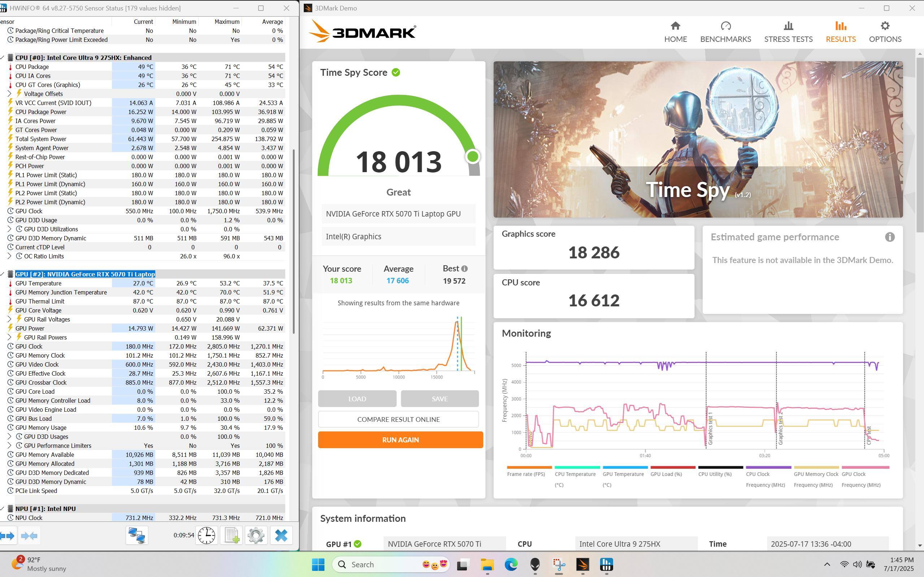The image size is (924, 577).
Task: Expand the OC Ratio Limits row
Action: [9, 257]
